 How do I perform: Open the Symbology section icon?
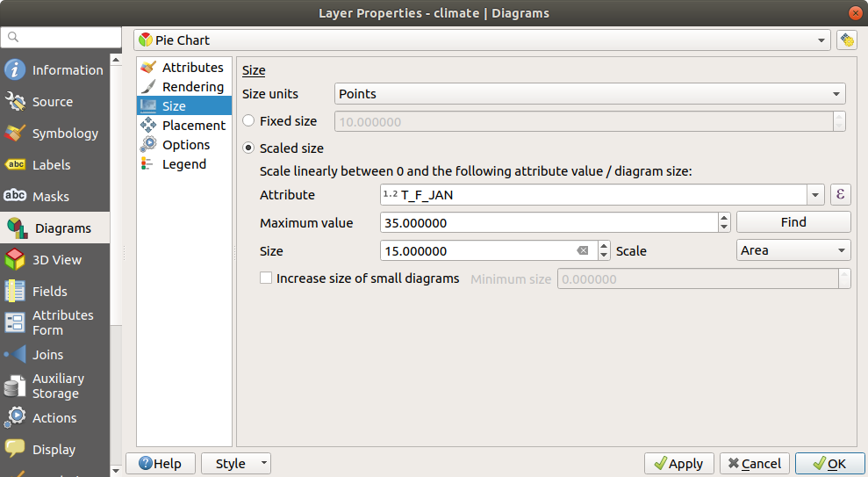click(16, 134)
